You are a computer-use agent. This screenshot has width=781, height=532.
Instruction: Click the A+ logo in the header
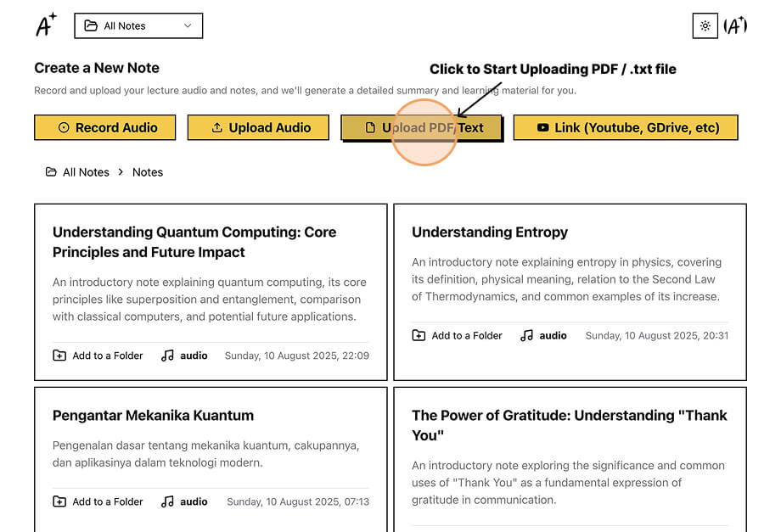[x=46, y=25]
